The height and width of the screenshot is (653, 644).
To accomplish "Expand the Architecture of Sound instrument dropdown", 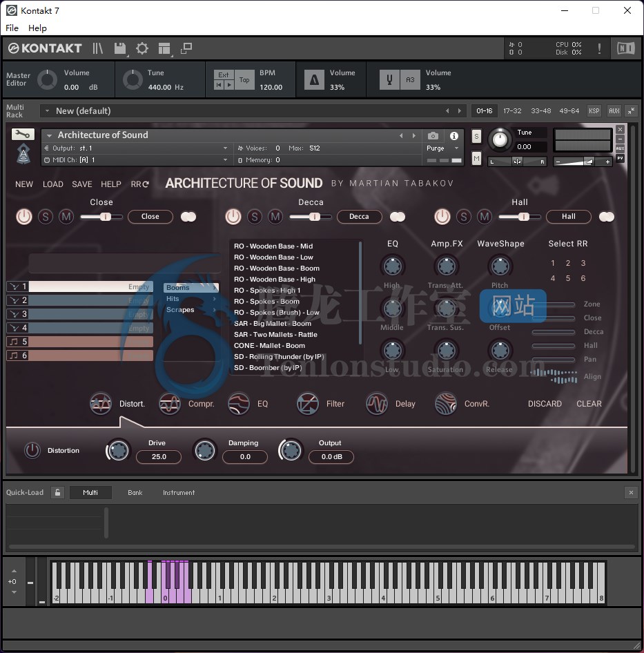I will 50,135.
